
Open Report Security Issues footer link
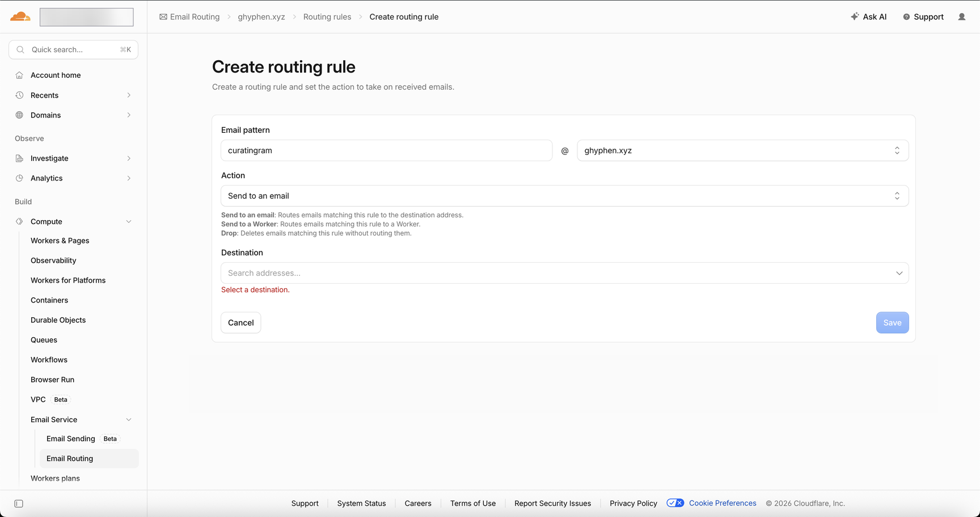tap(552, 503)
